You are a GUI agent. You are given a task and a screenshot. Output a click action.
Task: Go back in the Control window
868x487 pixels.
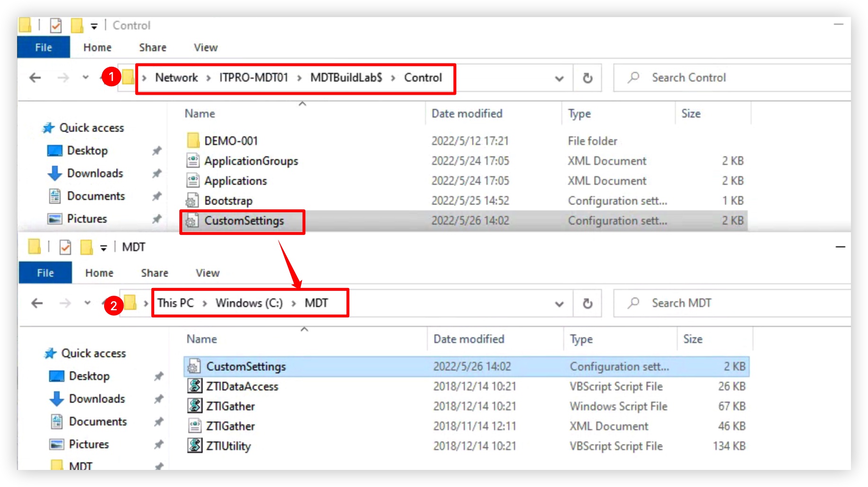point(35,78)
